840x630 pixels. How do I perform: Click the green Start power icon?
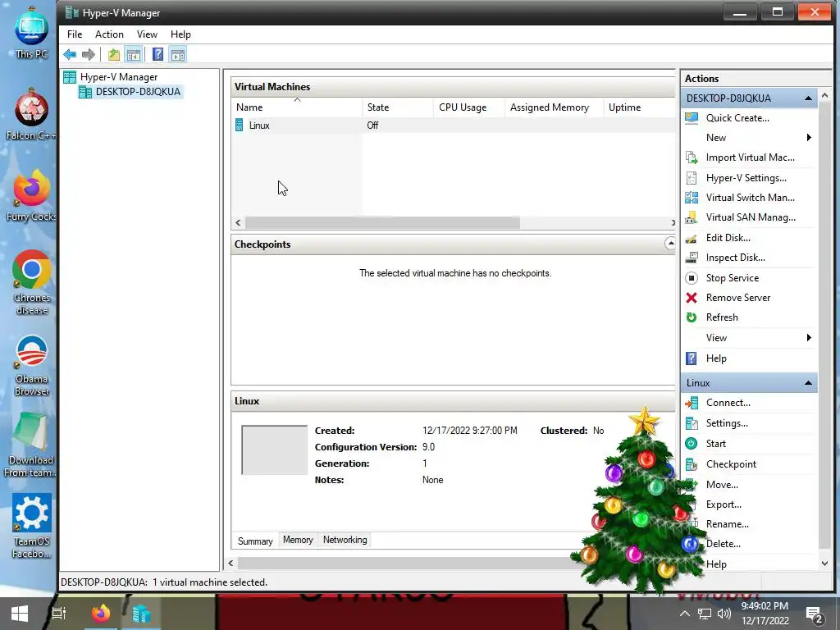[692, 444]
